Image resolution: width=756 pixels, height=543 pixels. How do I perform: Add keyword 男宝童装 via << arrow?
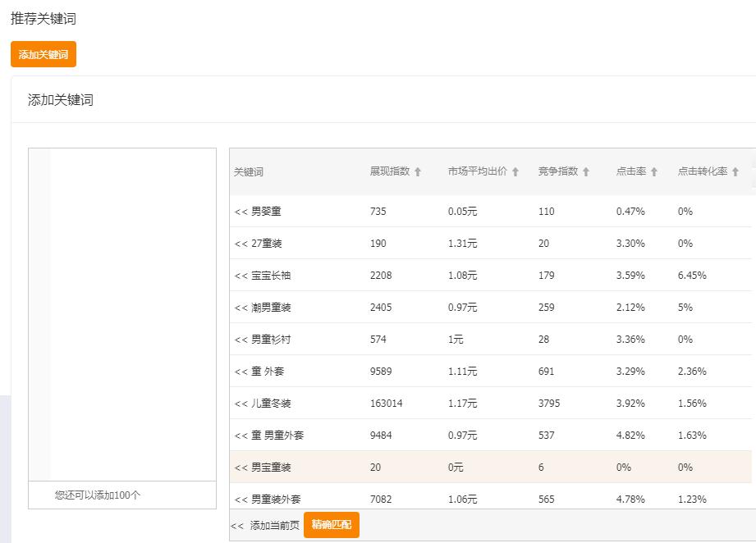pos(241,468)
